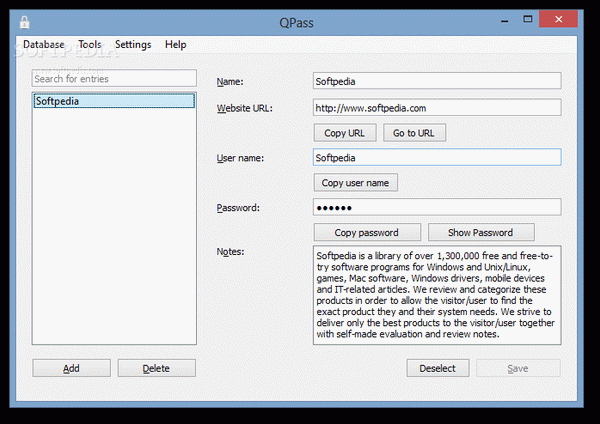Image resolution: width=600 pixels, height=424 pixels.
Task: Click into the User name field
Action: [437, 157]
